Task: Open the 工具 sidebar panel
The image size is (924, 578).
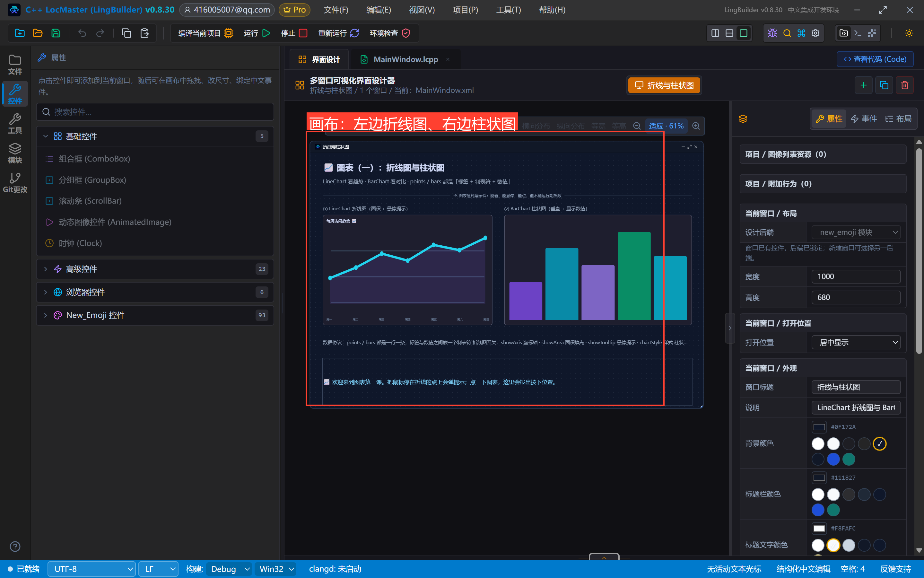Action: pos(15,124)
